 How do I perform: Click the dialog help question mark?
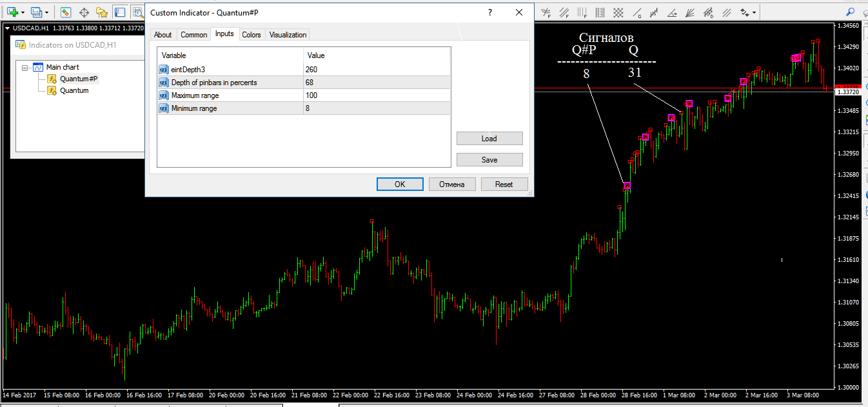click(x=491, y=12)
